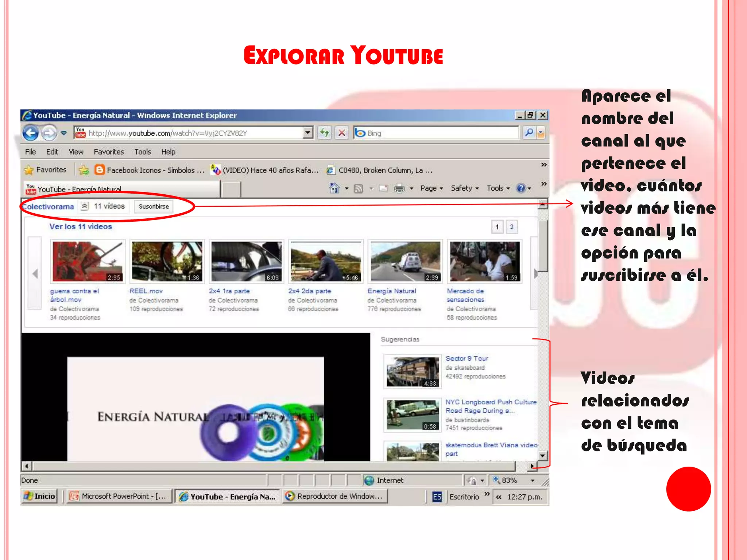Open the search provider dropdown arrow

541,133
